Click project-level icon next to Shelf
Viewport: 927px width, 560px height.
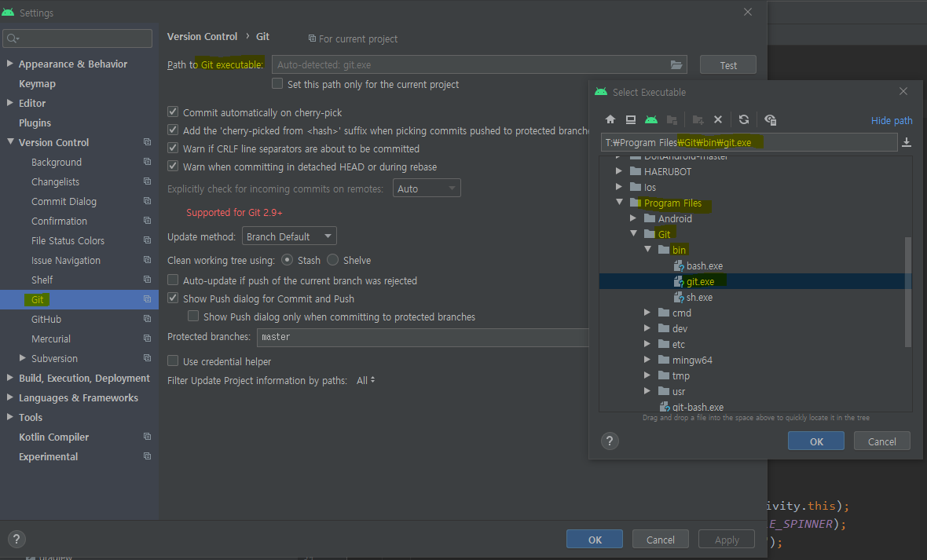pyautogui.click(x=147, y=279)
